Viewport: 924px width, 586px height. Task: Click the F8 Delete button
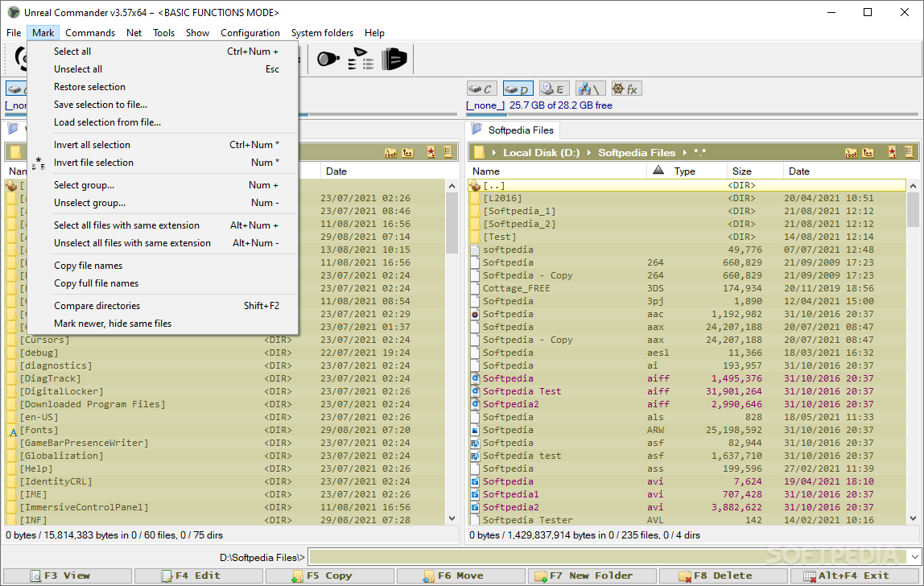[724, 576]
